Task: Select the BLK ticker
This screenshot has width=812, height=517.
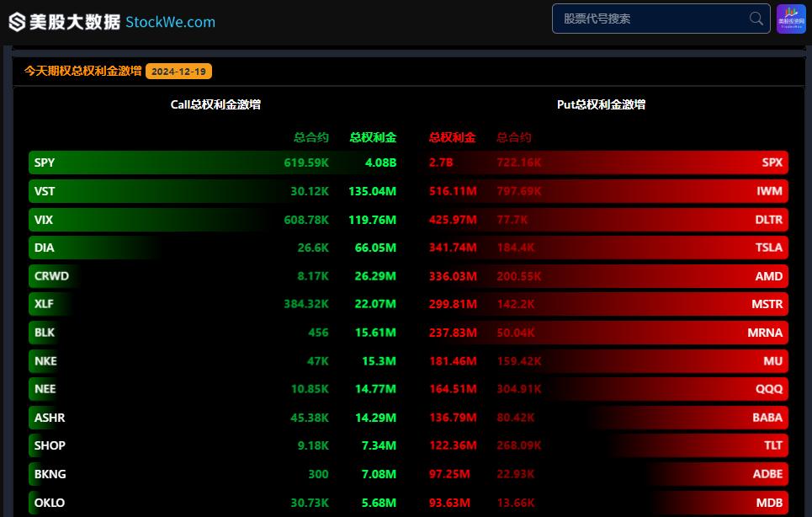Action: click(x=44, y=333)
